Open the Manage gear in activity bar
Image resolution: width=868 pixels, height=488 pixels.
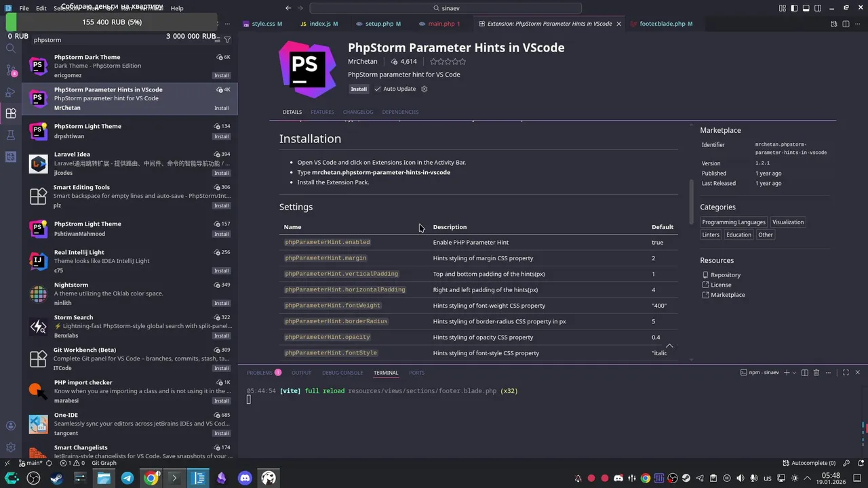(x=11, y=447)
